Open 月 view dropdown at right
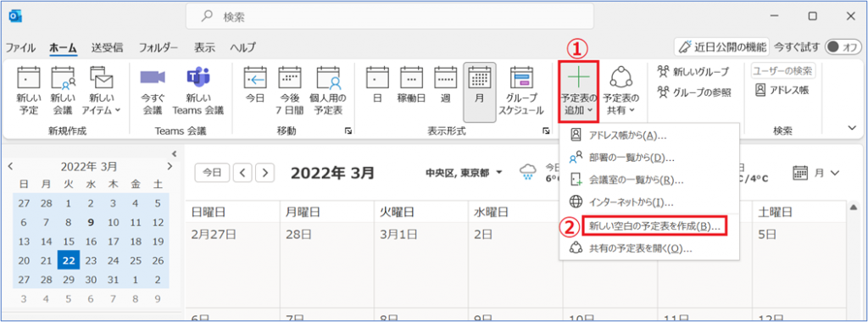The width and height of the screenshot is (868, 322). 816,173
